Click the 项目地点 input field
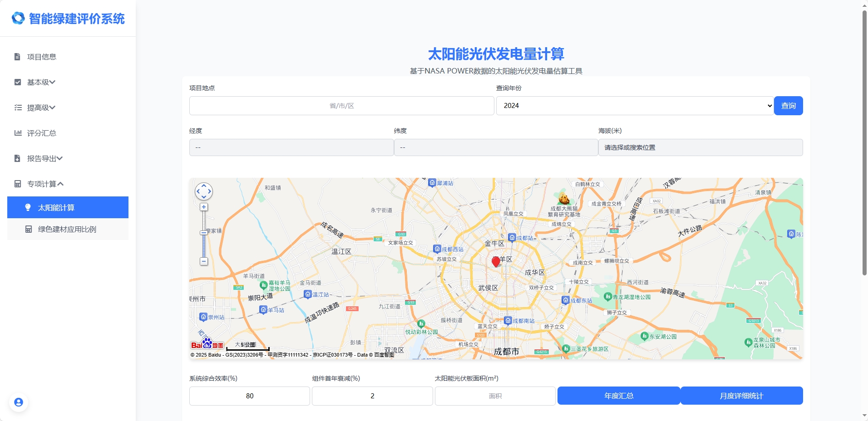 click(x=341, y=105)
